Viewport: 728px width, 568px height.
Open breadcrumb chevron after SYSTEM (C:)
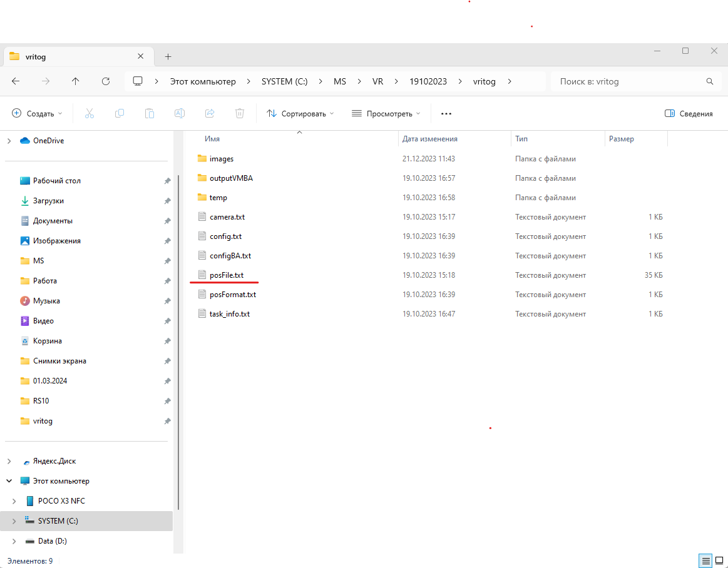[x=320, y=81]
